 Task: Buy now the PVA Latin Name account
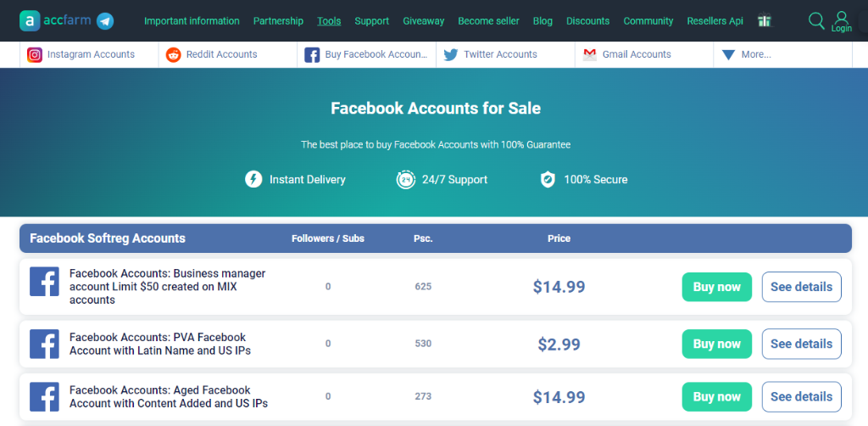(x=717, y=344)
